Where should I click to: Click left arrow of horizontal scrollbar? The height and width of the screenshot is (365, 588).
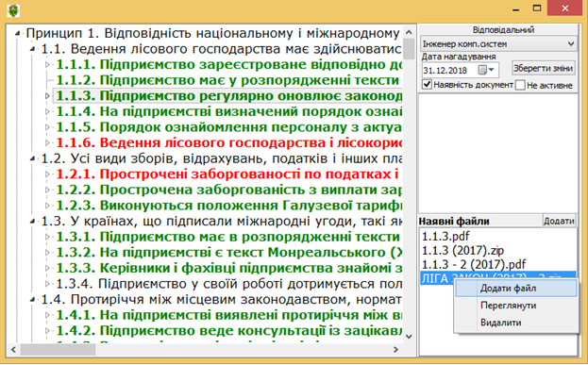(x=13, y=349)
